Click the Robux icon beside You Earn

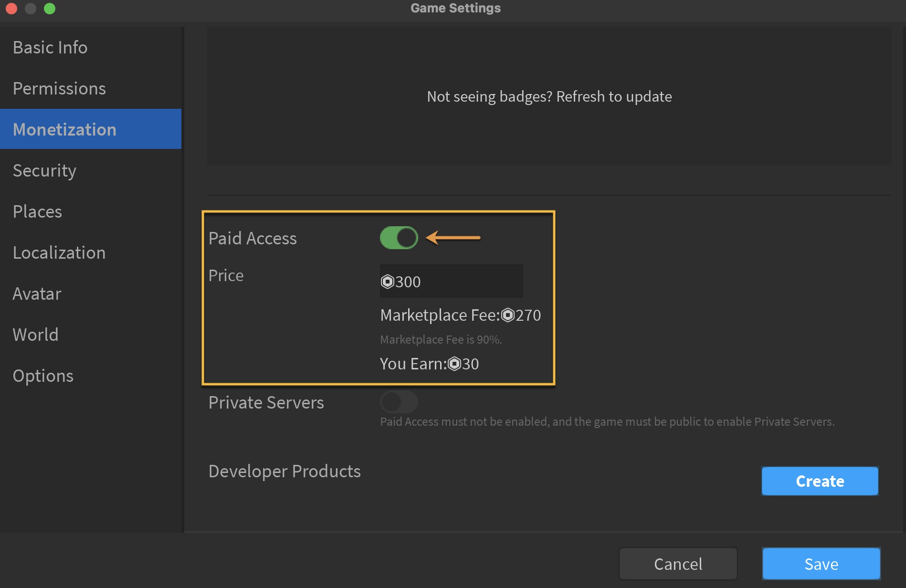point(454,364)
